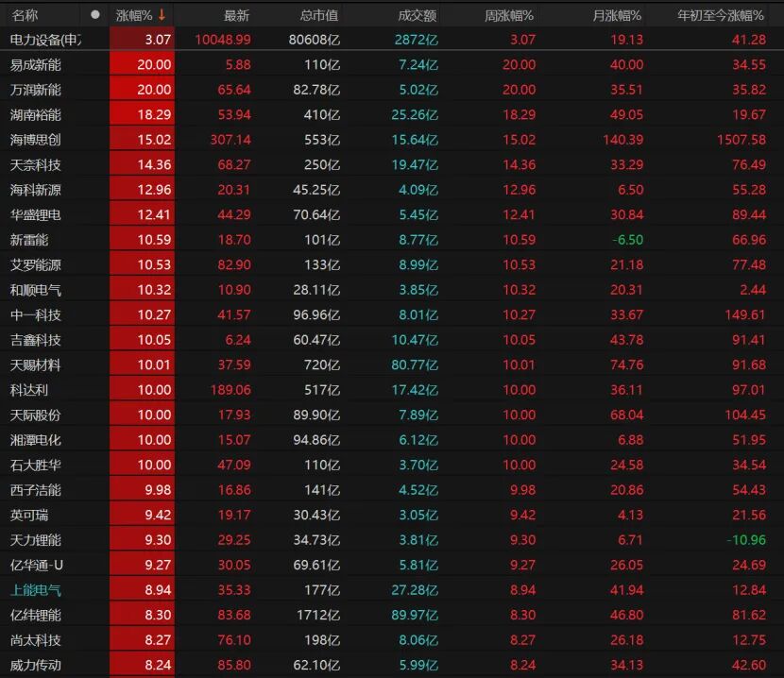Viewport: 784px width, 678px height.
Task: Click the 亿纬锂能 stock name
Action: click(36, 615)
